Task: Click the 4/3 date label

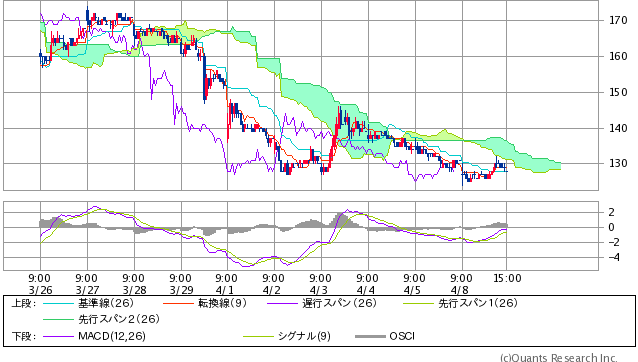Action: click(319, 290)
